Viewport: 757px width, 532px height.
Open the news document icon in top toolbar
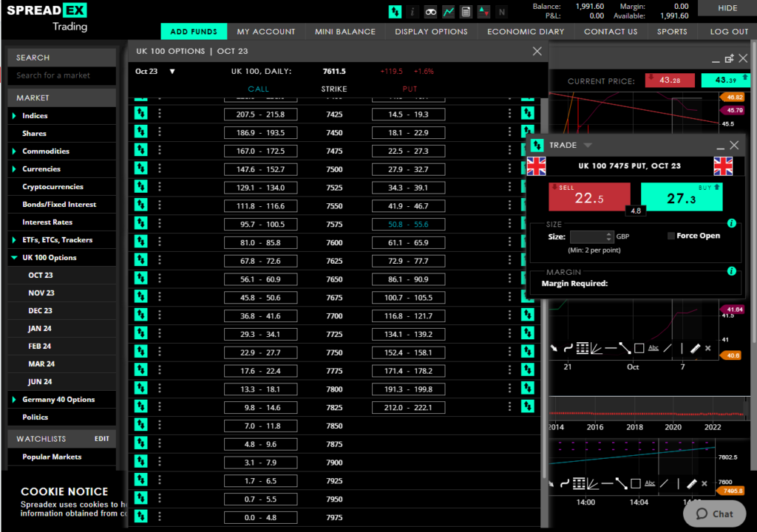466,12
